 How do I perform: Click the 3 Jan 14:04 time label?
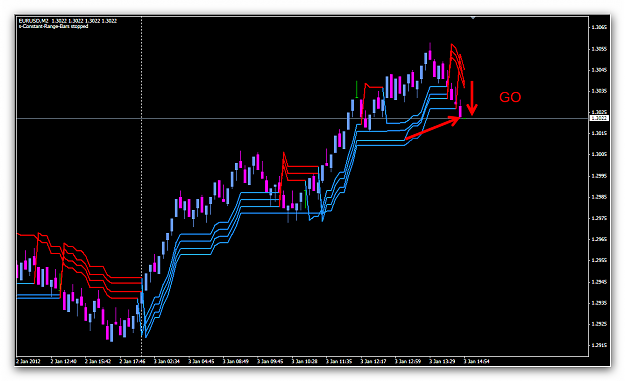pos(476,361)
